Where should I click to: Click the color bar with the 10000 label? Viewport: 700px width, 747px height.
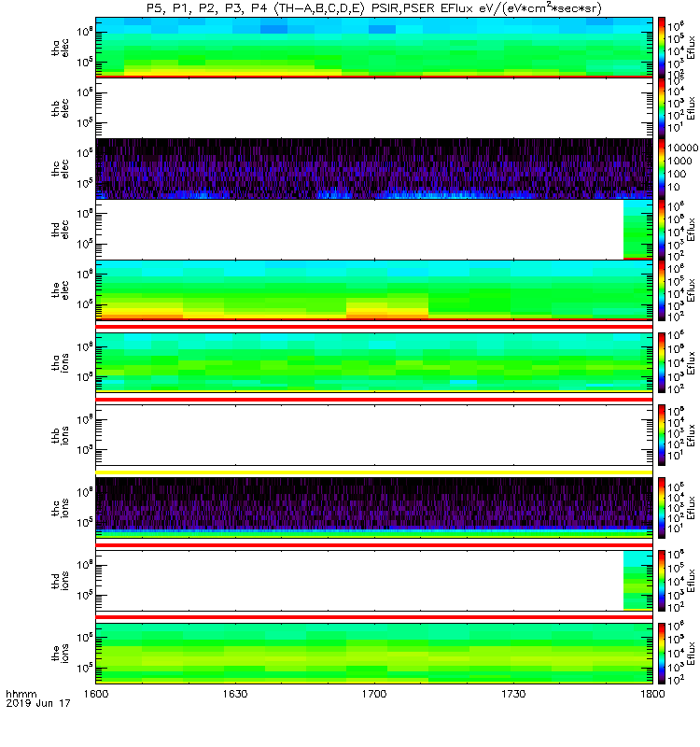coord(662,169)
